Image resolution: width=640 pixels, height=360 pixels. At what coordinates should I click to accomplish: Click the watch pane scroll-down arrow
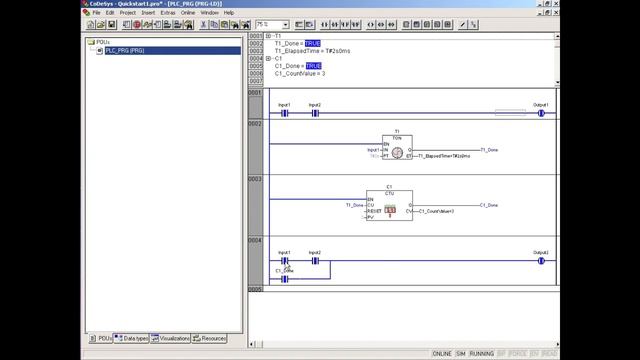[557, 82]
